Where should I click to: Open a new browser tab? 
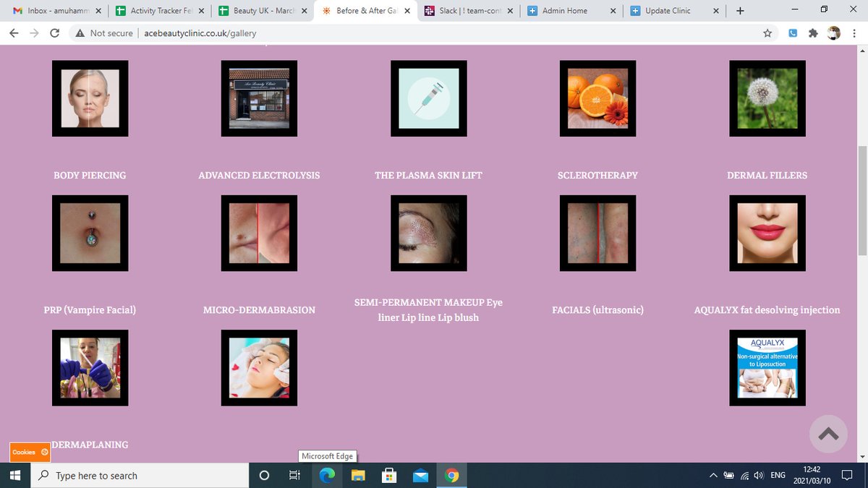point(739,11)
